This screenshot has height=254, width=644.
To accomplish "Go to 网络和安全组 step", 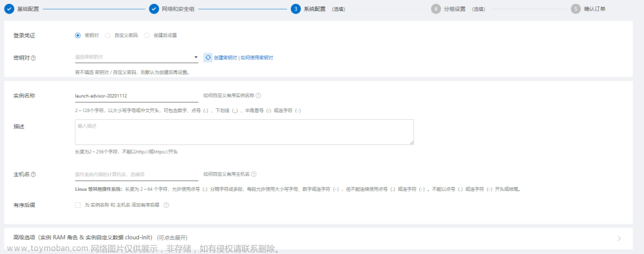I will pos(178,9).
